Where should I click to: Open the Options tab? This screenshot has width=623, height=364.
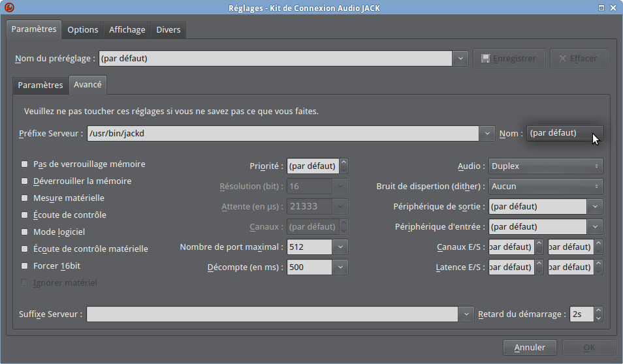pos(83,30)
